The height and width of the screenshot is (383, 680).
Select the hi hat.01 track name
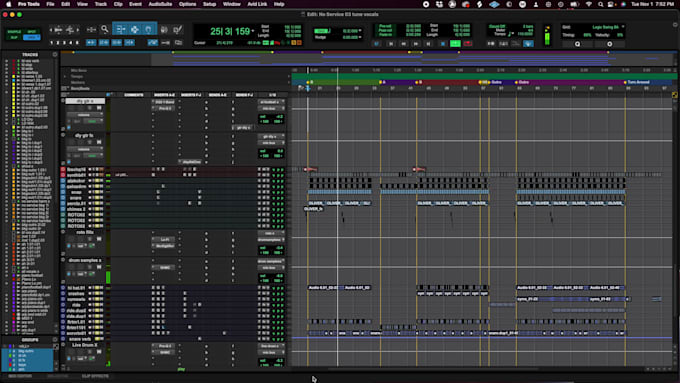click(x=76, y=288)
